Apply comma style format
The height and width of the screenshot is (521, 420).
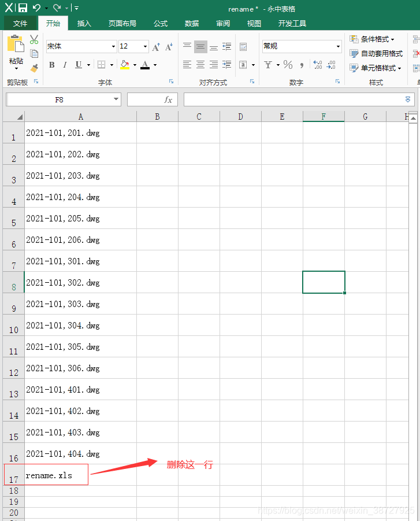point(302,64)
